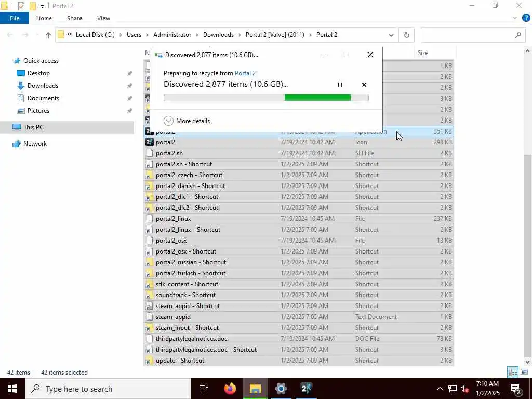The width and height of the screenshot is (532, 399).
Task: Select the portal2 Icon file
Action: click(x=299, y=142)
